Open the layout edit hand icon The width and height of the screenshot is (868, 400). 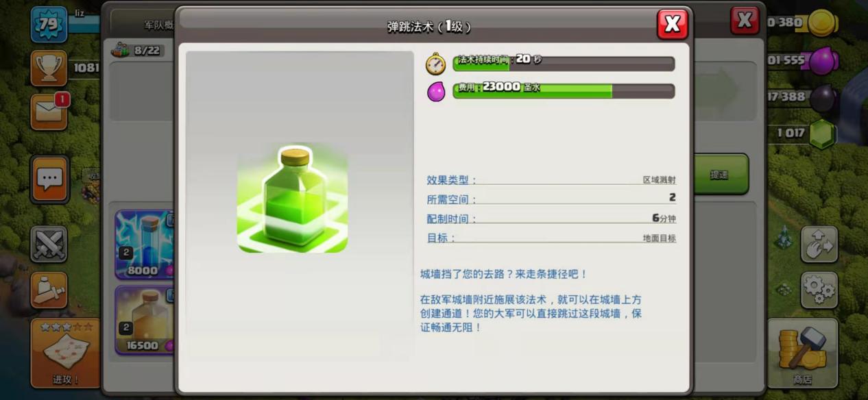(x=819, y=245)
